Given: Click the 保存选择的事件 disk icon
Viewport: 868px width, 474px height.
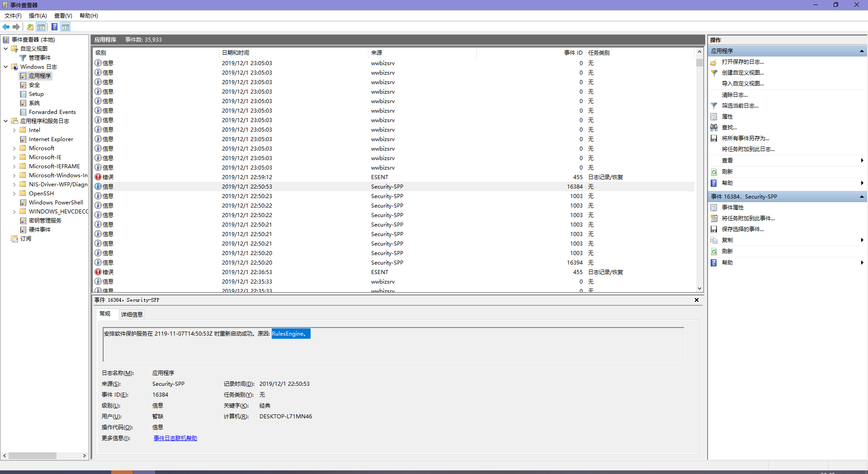Looking at the screenshot, I should pyautogui.click(x=714, y=229).
